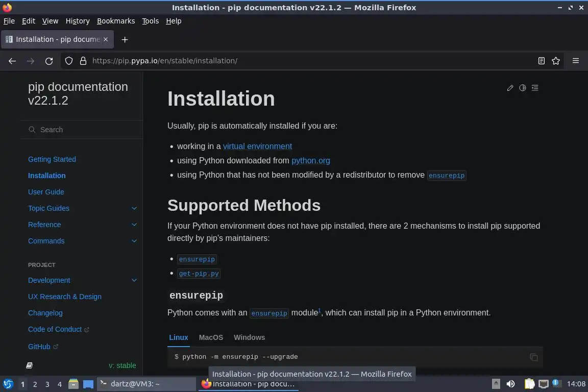Close the Installation pip documentation tab
The image size is (588, 392).
tap(106, 39)
